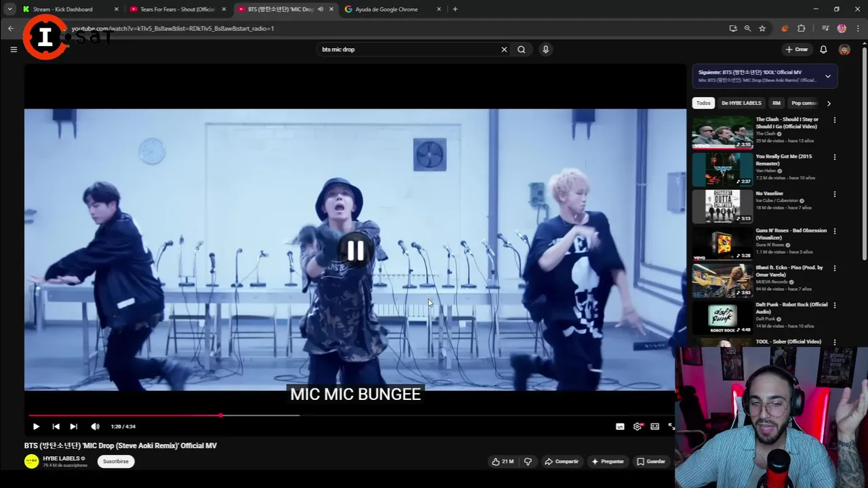Open options for The Clash video

tap(835, 120)
